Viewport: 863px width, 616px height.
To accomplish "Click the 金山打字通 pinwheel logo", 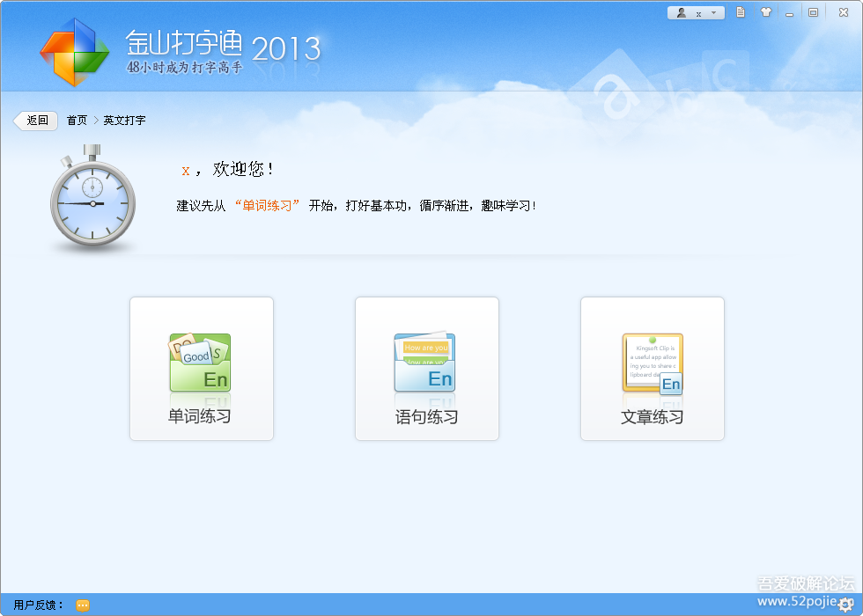I will pyautogui.click(x=74, y=52).
